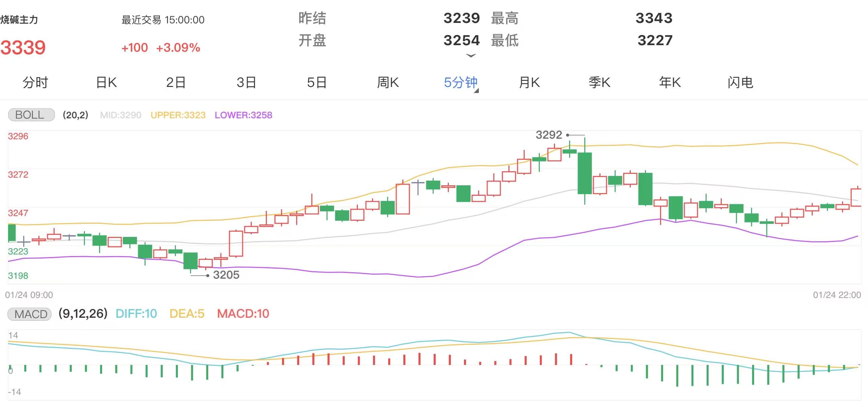This screenshot has width=868, height=401.
Task: Click the DEA:5 value label
Action: (x=187, y=314)
